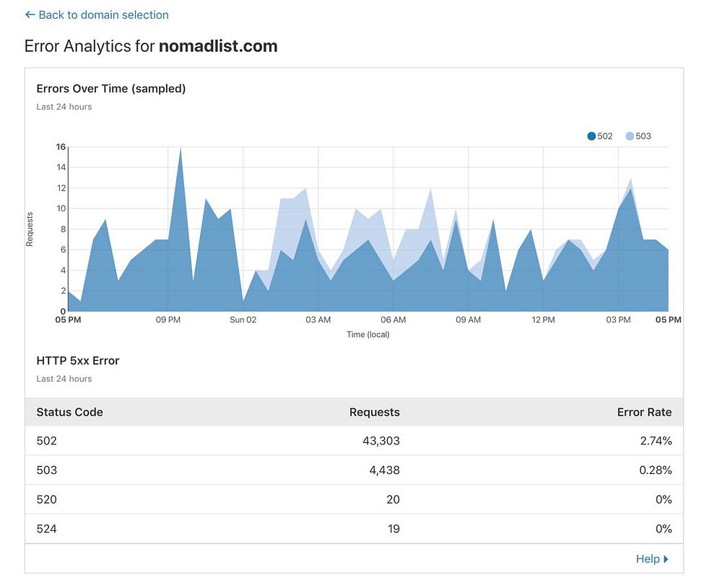The height and width of the screenshot is (588, 722).
Task: Select the Error Rate column header
Action: [644, 412]
